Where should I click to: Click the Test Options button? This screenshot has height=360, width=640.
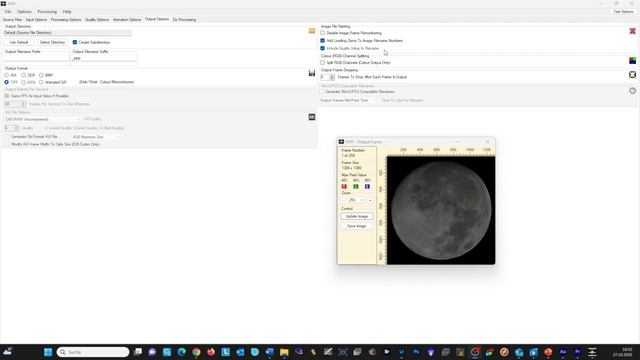point(623,11)
